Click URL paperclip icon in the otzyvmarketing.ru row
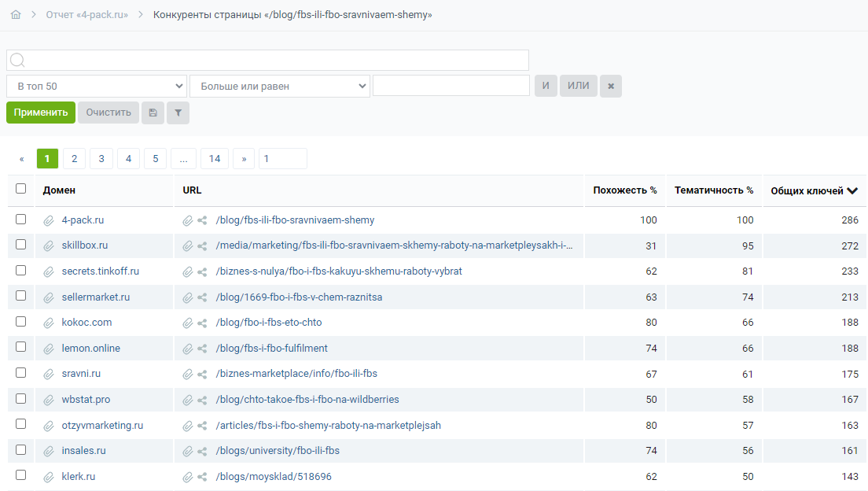868x491 pixels. (188, 426)
